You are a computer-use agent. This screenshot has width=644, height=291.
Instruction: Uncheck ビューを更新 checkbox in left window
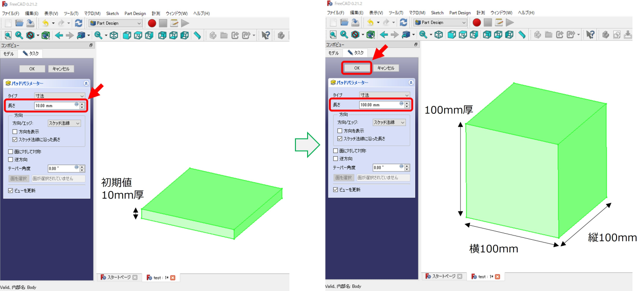(11, 191)
